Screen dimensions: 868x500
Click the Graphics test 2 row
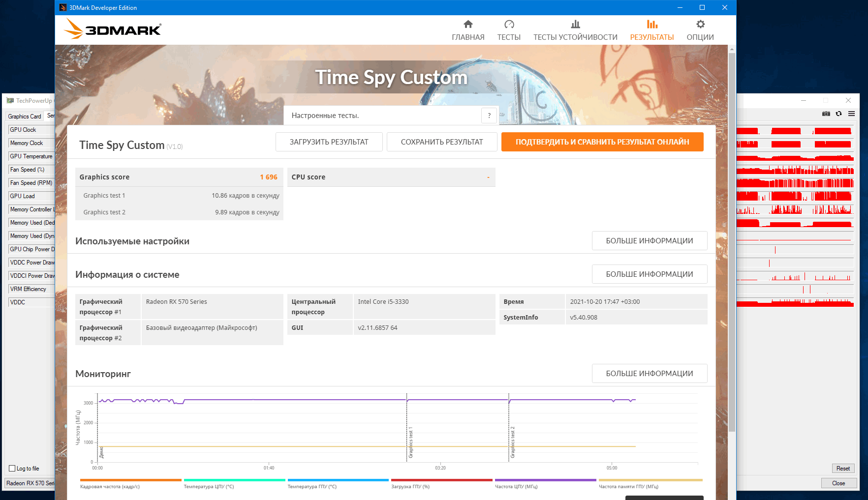pos(179,212)
